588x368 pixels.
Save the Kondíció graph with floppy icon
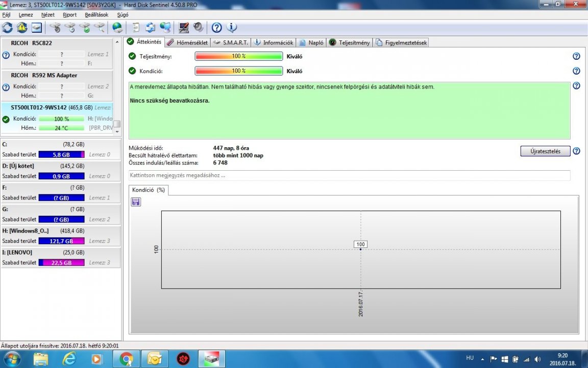click(x=136, y=202)
